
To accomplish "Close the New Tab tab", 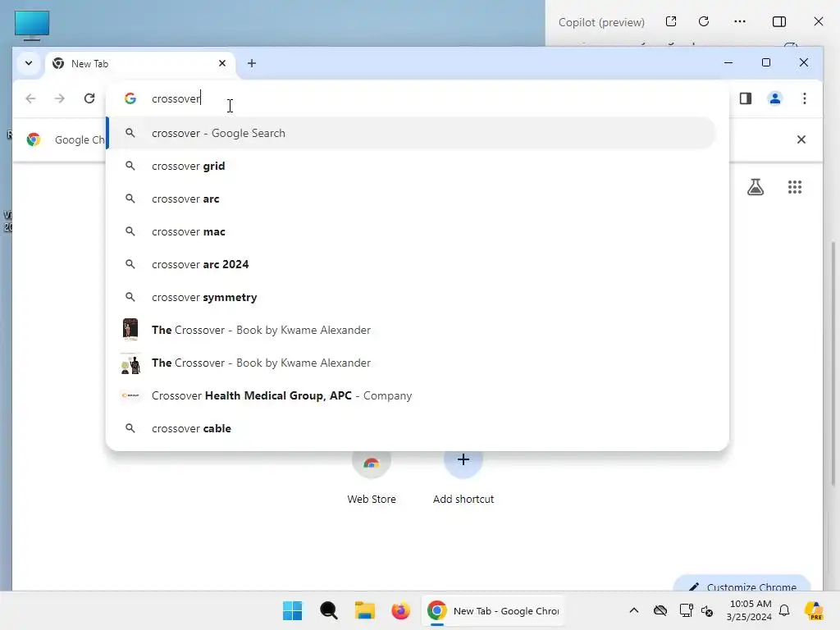I will click(x=222, y=63).
